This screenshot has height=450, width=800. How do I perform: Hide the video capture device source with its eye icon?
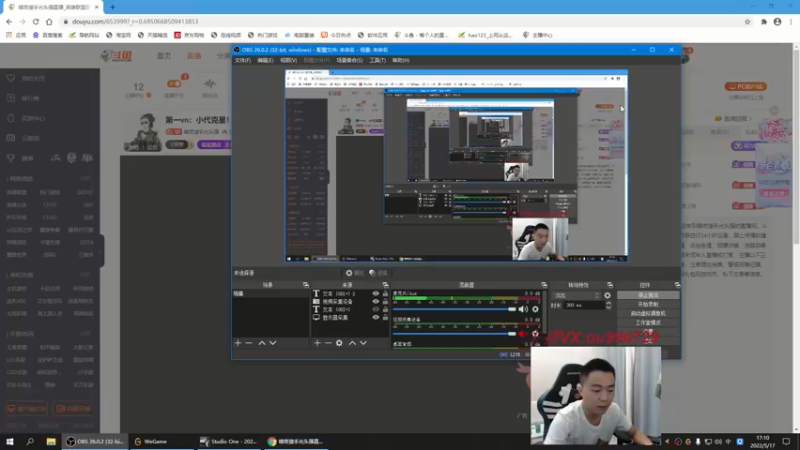(376, 302)
